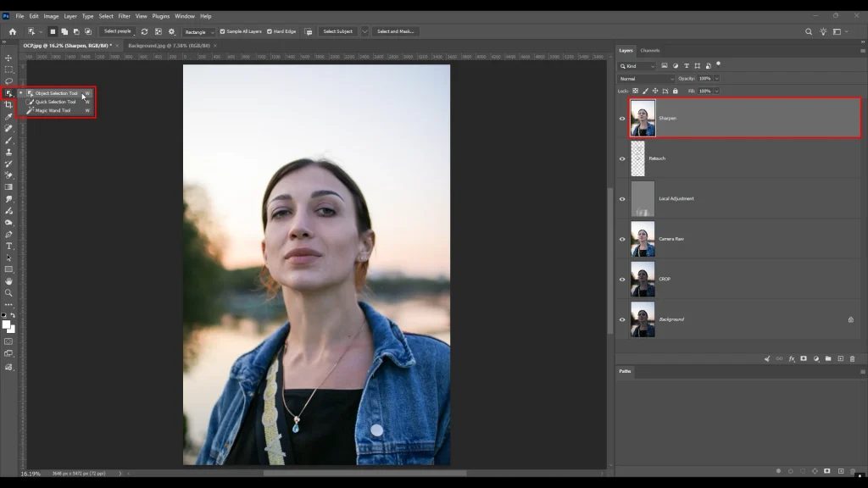This screenshot has height=488, width=868.
Task: Click the object finder refresh icon
Action: pos(144,31)
